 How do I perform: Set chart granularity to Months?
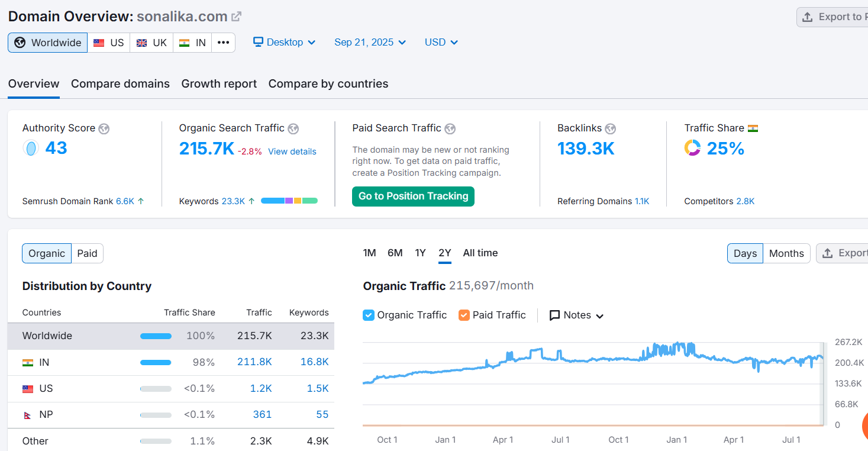(786, 253)
